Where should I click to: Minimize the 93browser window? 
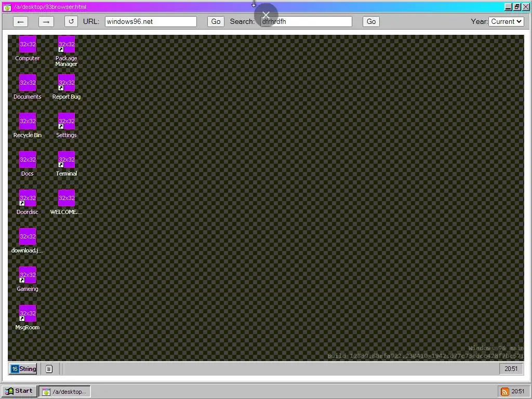[508, 7]
